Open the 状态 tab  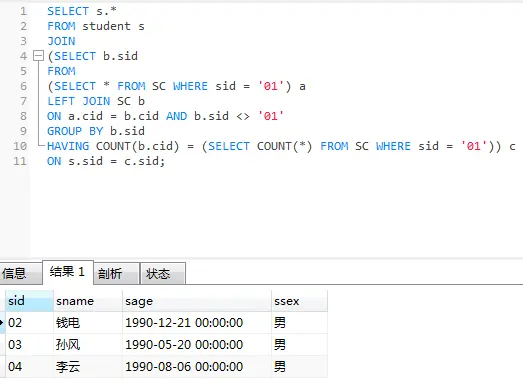(x=162, y=274)
